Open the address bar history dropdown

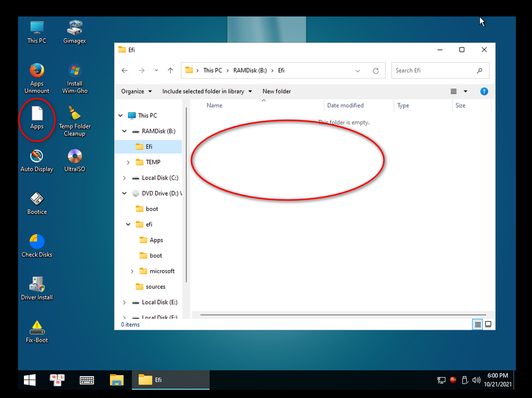pyautogui.click(x=358, y=71)
